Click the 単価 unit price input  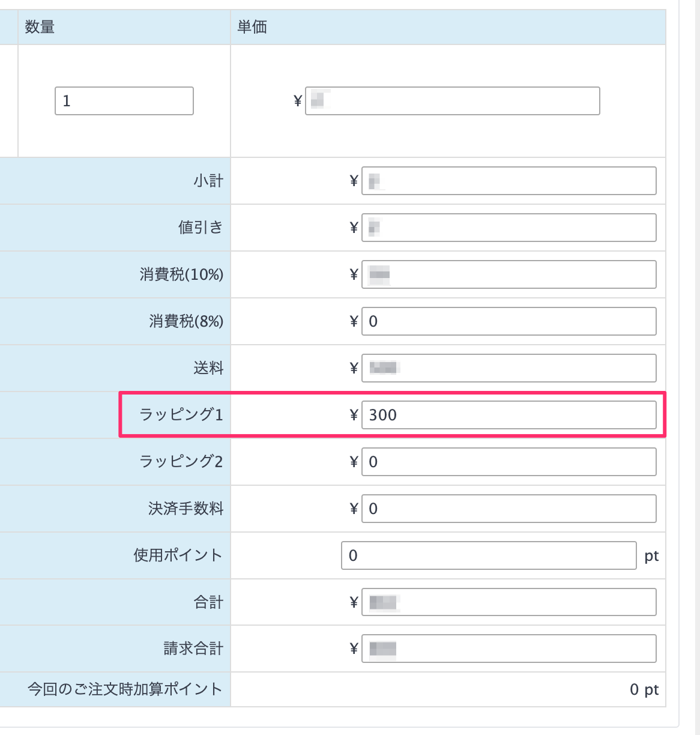(x=452, y=101)
